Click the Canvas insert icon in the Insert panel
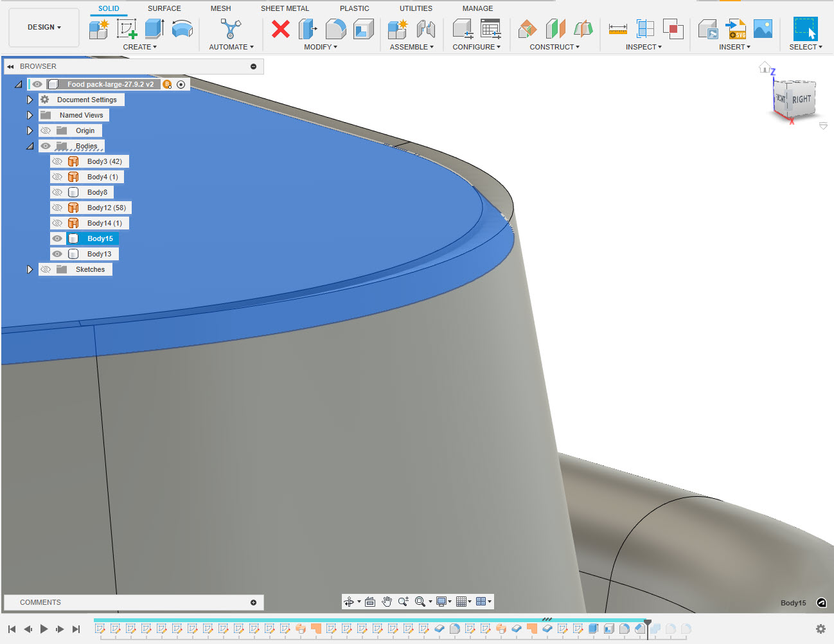This screenshot has width=834, height=644. [763, 29]
